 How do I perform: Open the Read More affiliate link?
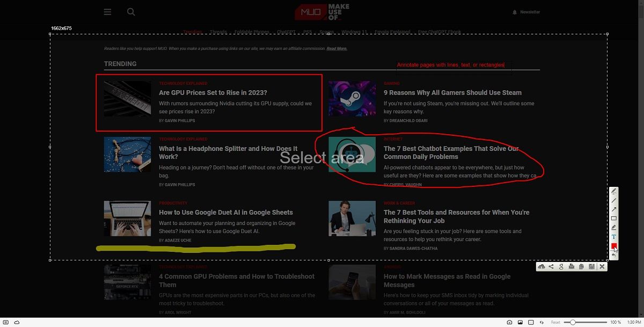pyautogui.click(x=336, y=48)
